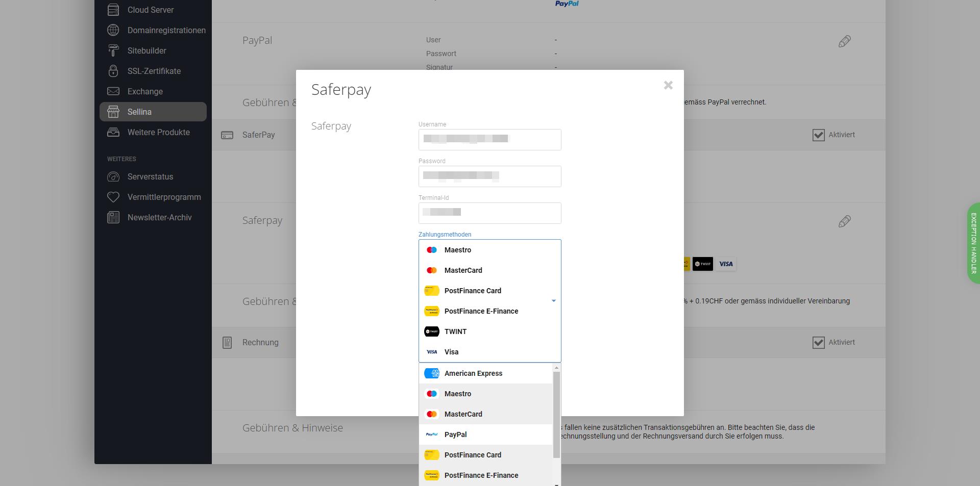
Task: Select MasterCard in the dropdown list
Action: point(486,414)
